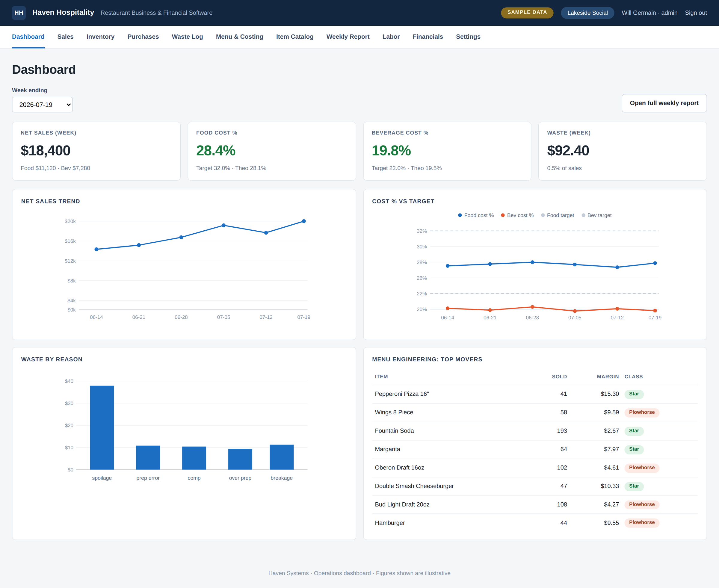Click the MARGIN column header

point(608,377)
